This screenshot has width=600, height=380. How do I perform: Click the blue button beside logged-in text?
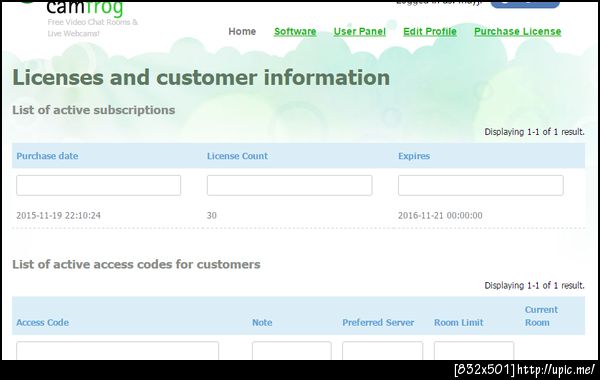click(525, 4)
